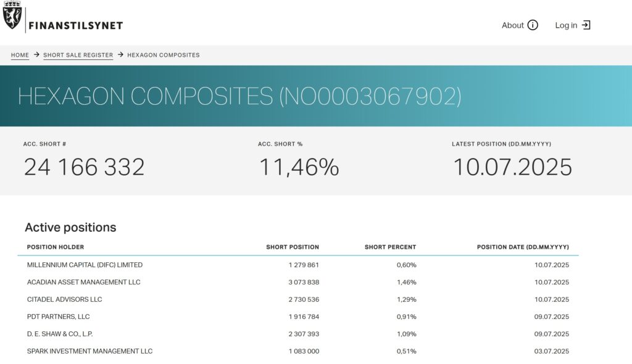Click Millennium Capital's position date 10.07.2025
Viewport: 632px width, 364px height.
point(552,265)
